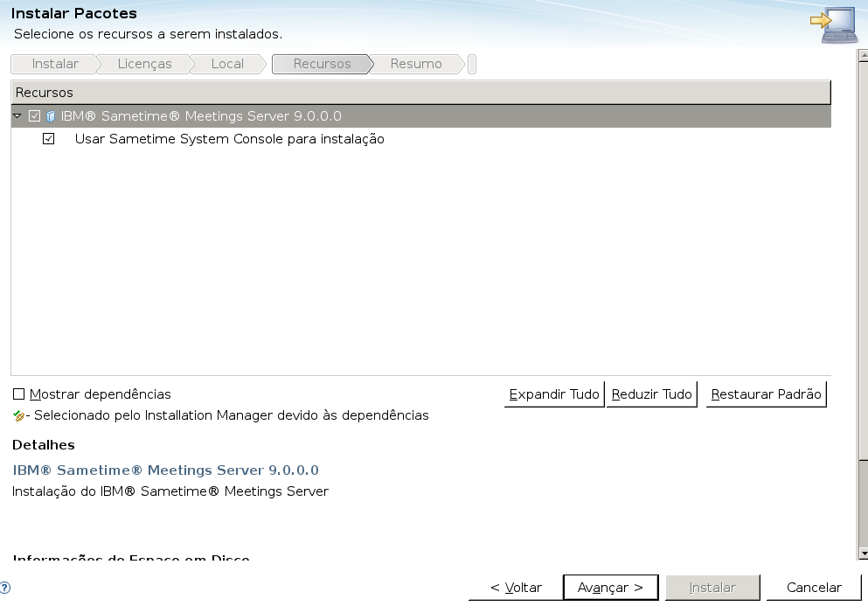This screenshot has width=868, height=613.
Task: Cancel the installation wizard
Action: pyautogui.click(x=814, y=588)
